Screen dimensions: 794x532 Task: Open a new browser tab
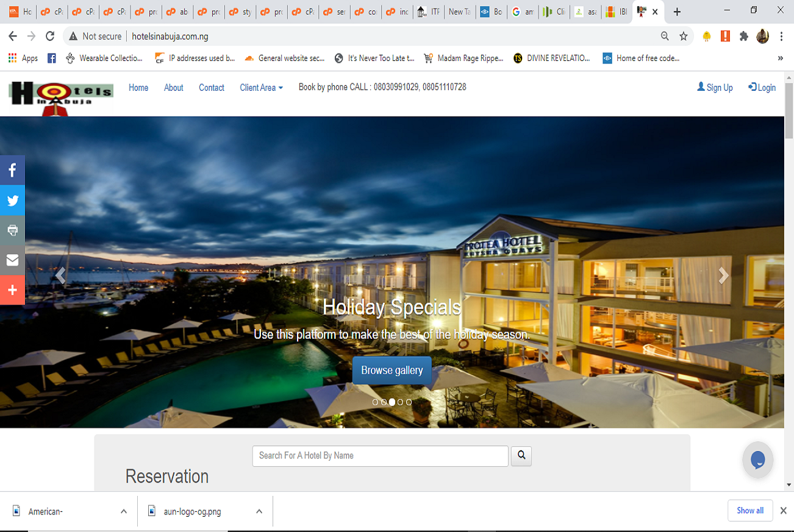tap(677, 12)
